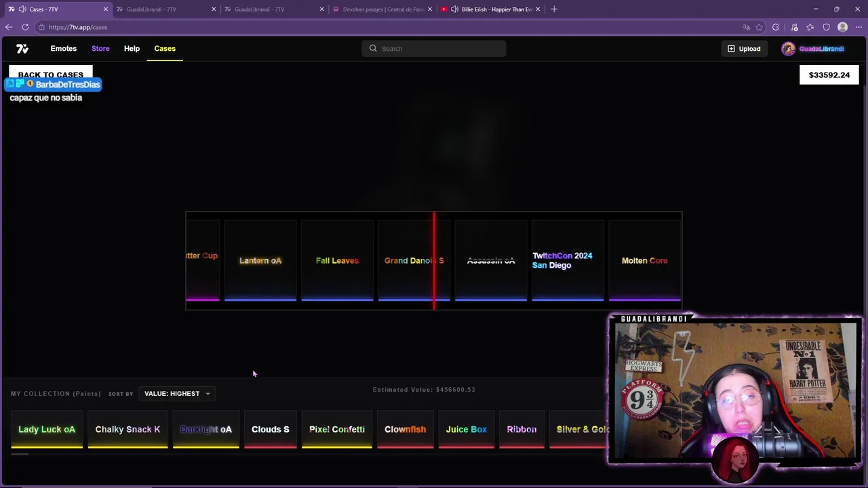868x488 pixels.
Task: Select Clownfish collection paint
Action: point(406,430)
